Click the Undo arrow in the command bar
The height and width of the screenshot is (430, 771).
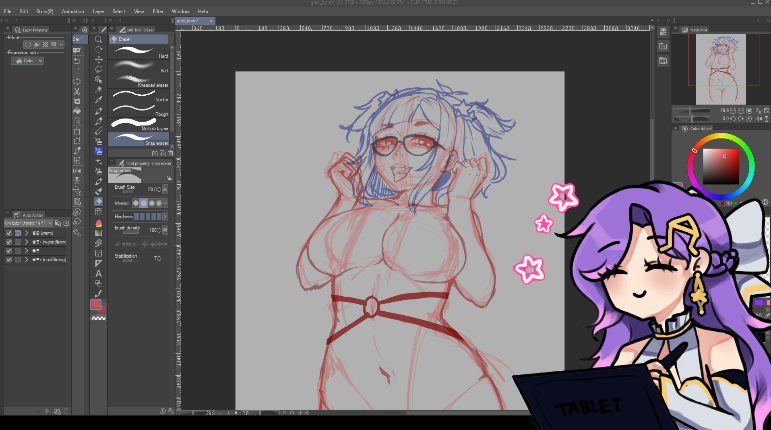[x=77, y=61]
